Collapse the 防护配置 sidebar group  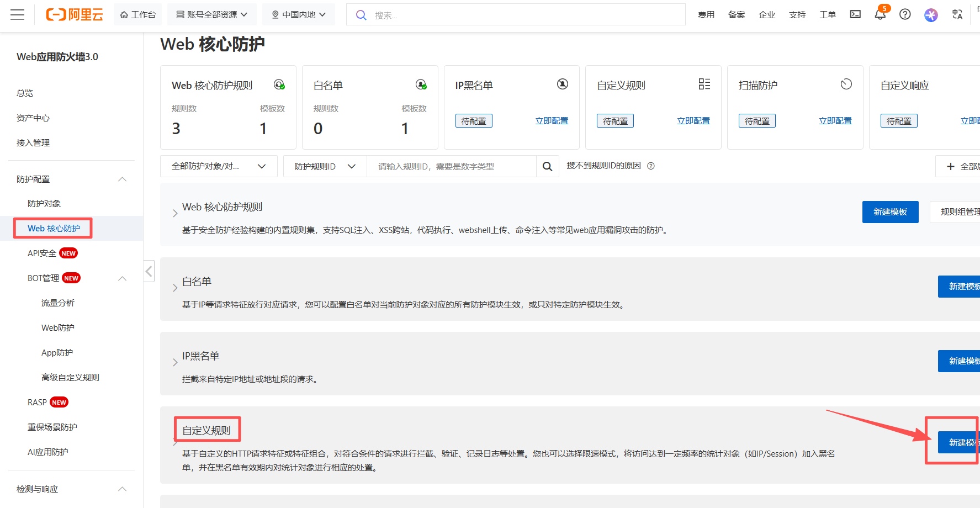click(123, 179)
